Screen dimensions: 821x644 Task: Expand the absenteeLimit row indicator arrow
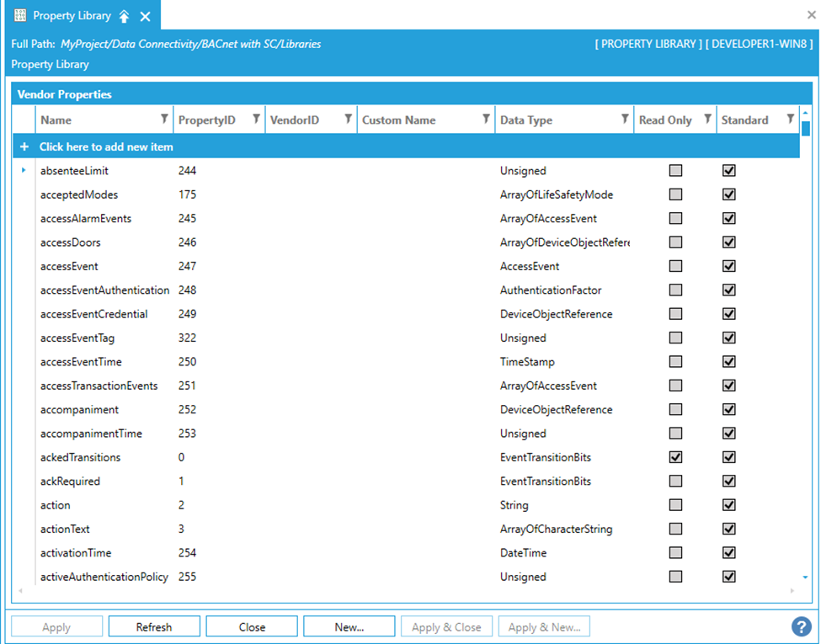click(x=24, y=170)
